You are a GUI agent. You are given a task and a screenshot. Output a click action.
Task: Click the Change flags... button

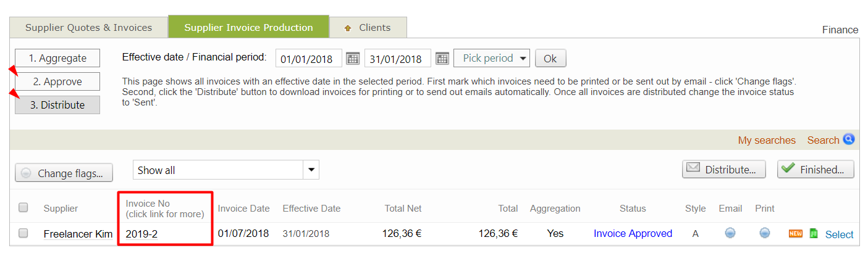[x=64, y=173]
